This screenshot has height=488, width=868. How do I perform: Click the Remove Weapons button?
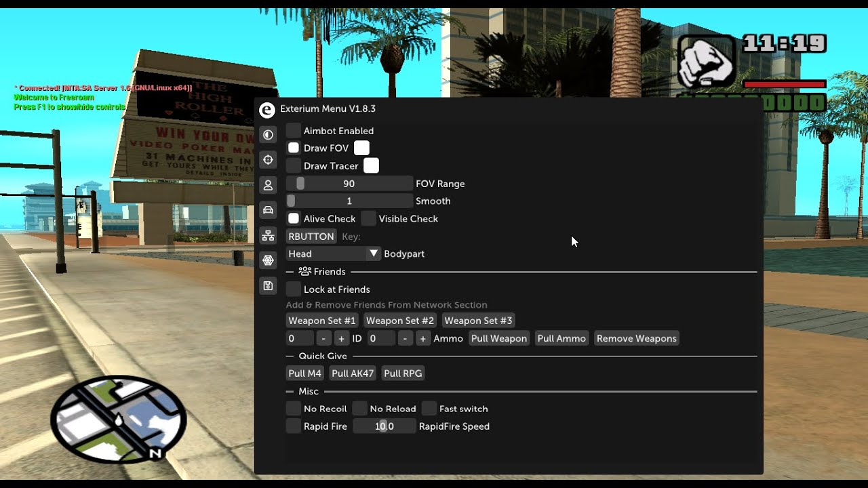(x=637, y=338)
